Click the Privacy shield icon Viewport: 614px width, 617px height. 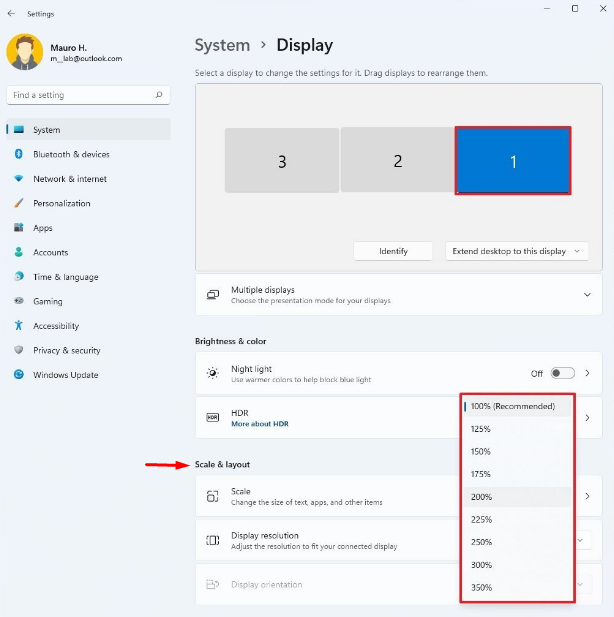18,350
